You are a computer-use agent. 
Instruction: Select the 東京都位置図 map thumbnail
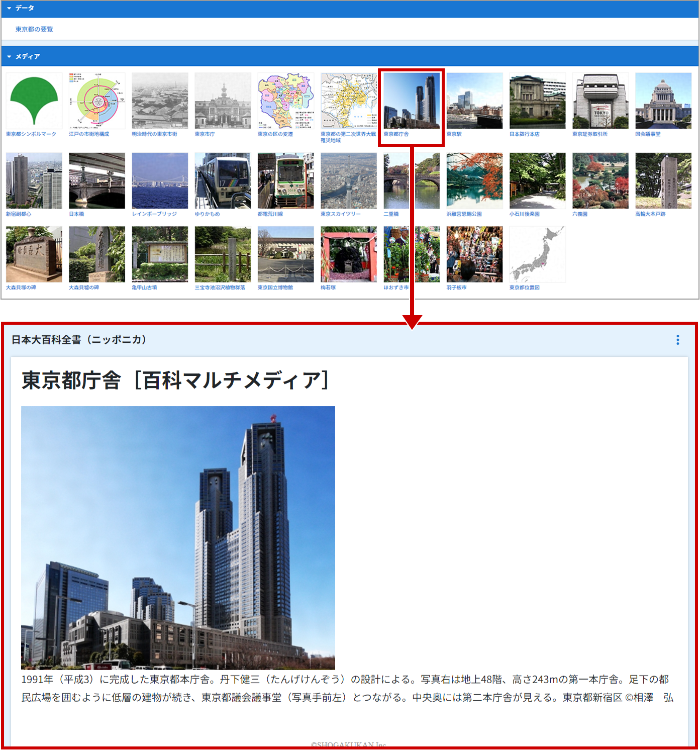tap(537, 254)
